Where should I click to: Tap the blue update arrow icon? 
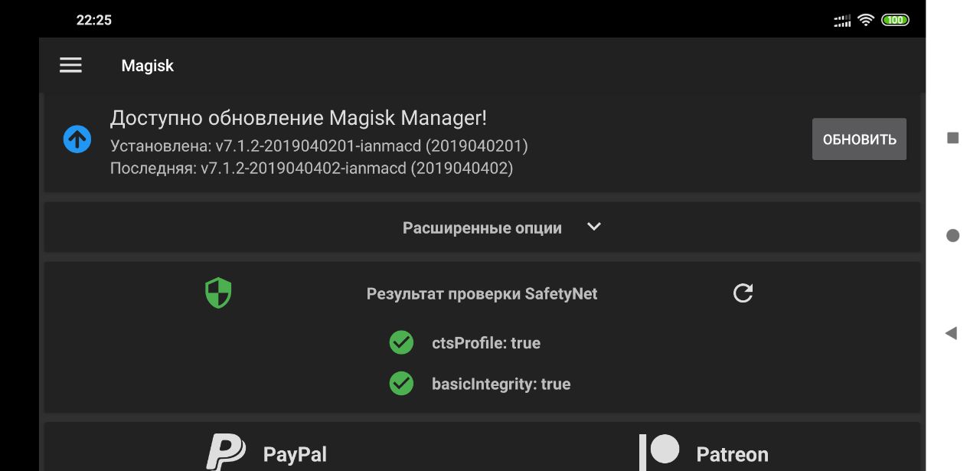tap(77, 139)
